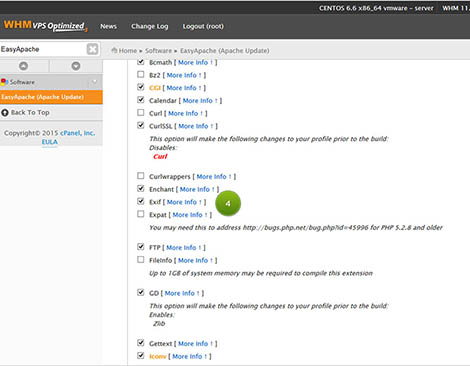Focus the EasyApache search field
The height and width of the screenshot is (366, 470).
[x=43, y=49]
